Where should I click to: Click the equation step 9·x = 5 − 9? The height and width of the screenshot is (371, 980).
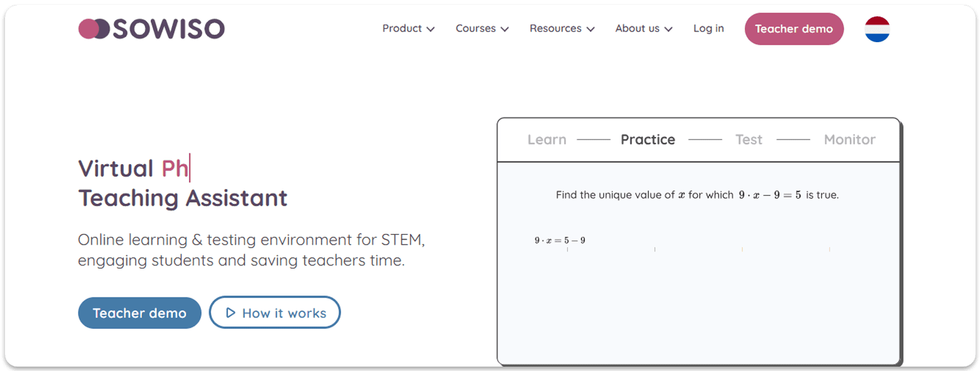click(x=560, y=240)
